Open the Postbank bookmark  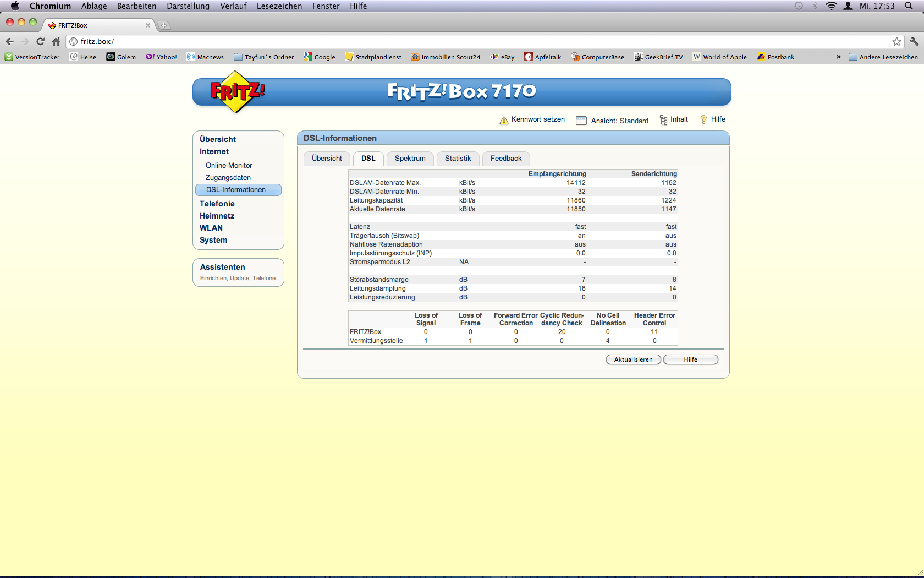(776, 57)
